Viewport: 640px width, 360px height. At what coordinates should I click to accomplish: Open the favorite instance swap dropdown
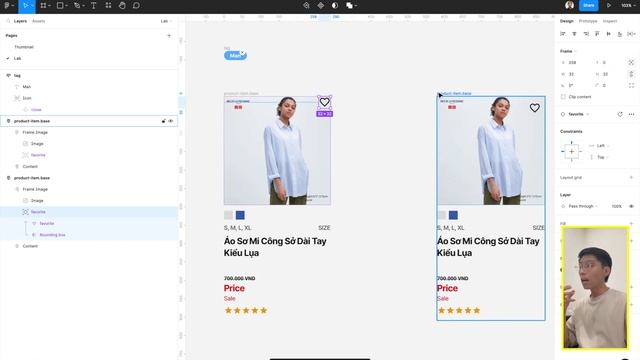pos(576,114)
